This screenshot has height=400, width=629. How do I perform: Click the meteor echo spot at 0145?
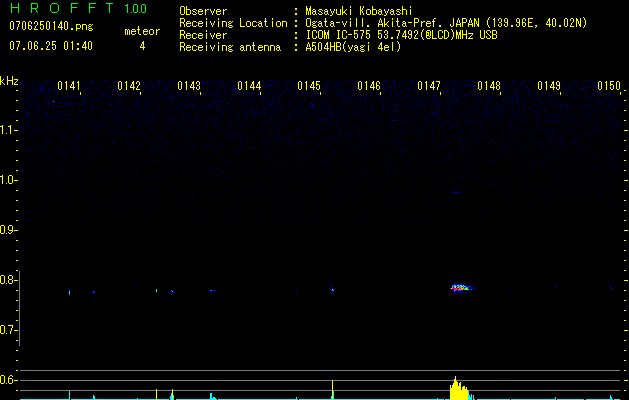pyautogui.click(x=333, y=290)
